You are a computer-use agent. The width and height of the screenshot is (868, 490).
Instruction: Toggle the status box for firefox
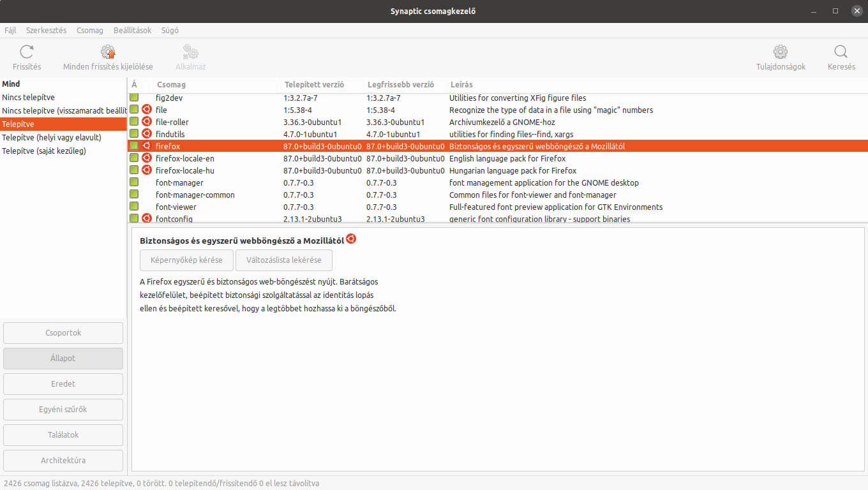pyautogui.click(x=134, y=146)
